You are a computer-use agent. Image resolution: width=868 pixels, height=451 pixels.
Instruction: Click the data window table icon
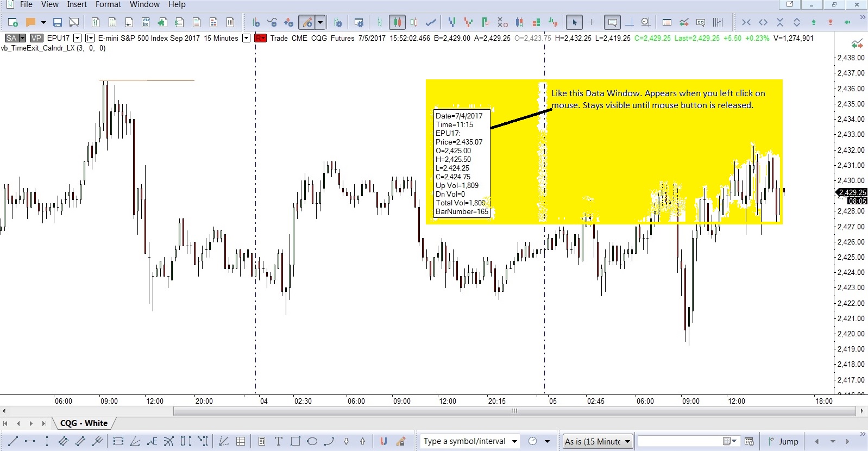click(x=667, y=22)
